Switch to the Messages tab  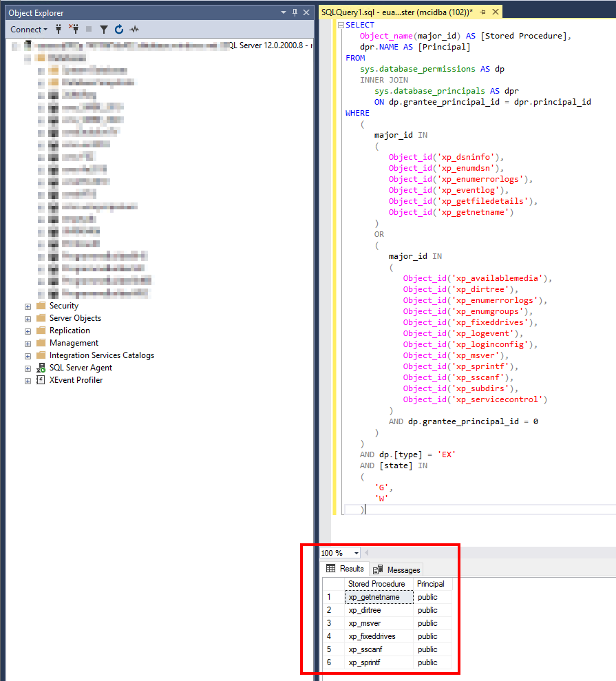(x=396, y=569)
